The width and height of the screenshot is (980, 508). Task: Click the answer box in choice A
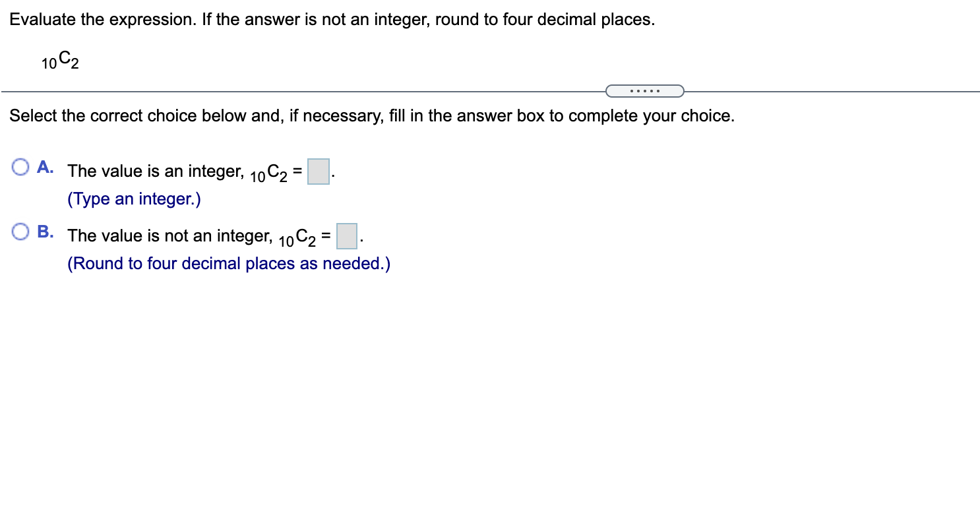click(x=318, y=172)
